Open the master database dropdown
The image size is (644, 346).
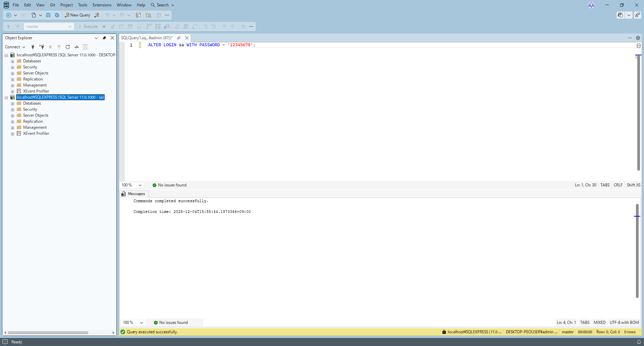70,26
